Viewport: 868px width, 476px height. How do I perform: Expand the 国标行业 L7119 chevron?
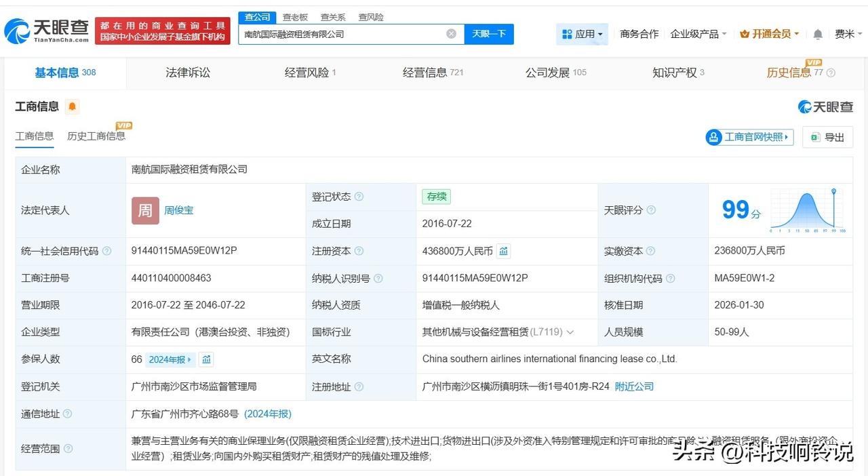click(570, 332)
